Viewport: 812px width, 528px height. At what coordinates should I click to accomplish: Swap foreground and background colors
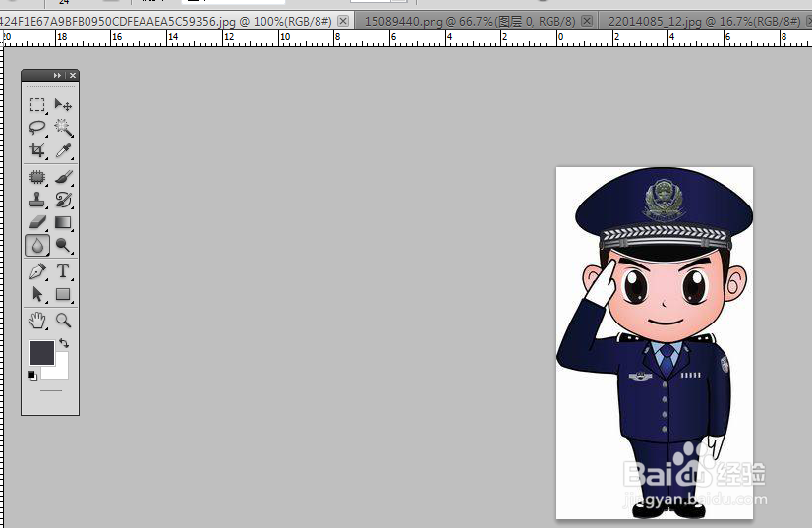click(64, 343)
